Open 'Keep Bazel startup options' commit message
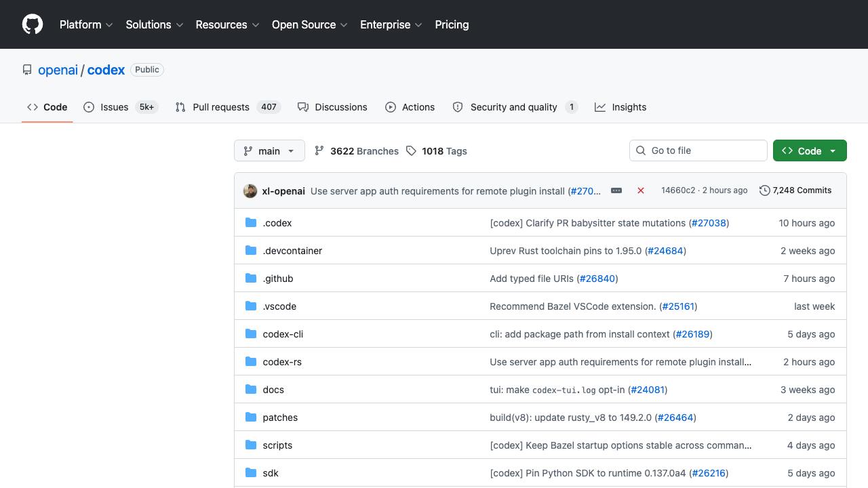Image resolution: width=868 pixels, height=488 pixels. point(620,445)
